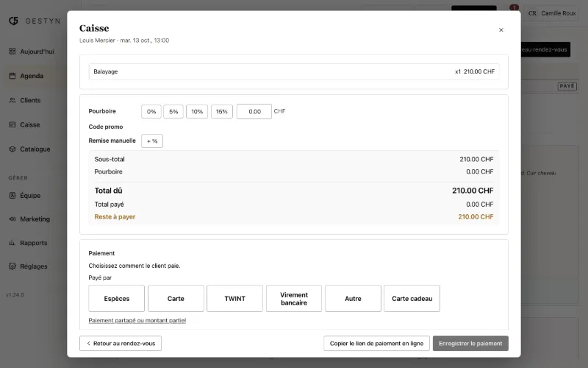Click the Aujourd'hui grid icon in the sidebar

(12, 51)
